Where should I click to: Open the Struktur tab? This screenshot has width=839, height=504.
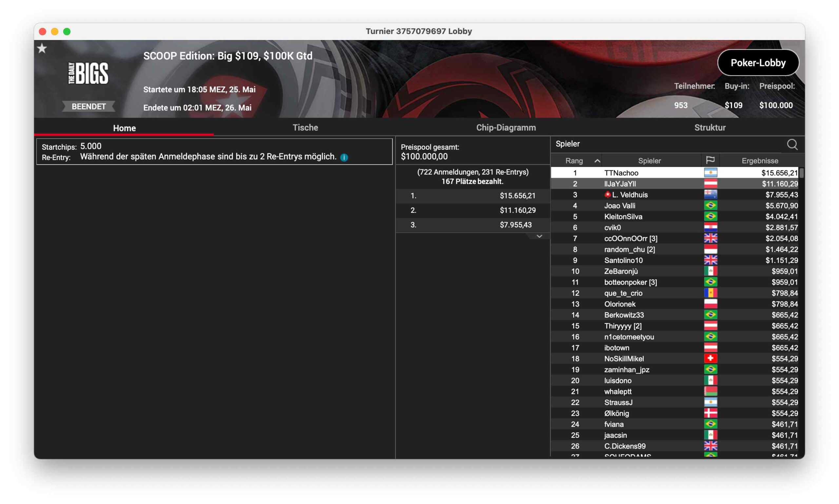710,128
